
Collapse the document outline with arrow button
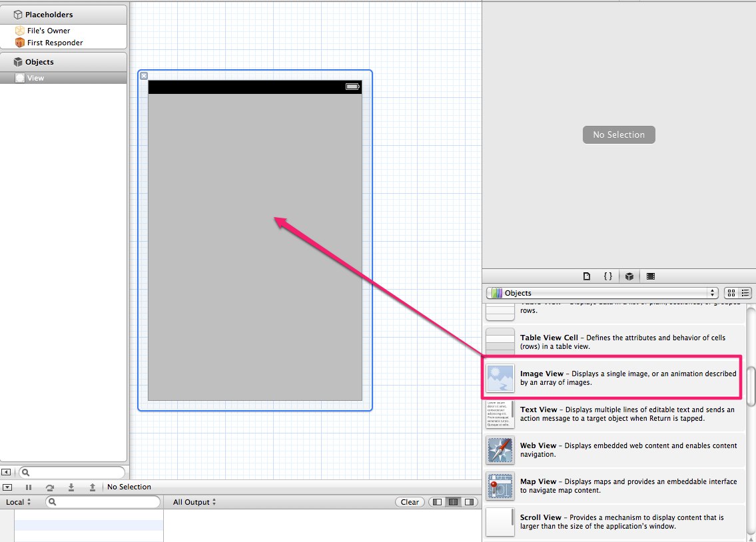pyautogui.click(x=6, y=472)
